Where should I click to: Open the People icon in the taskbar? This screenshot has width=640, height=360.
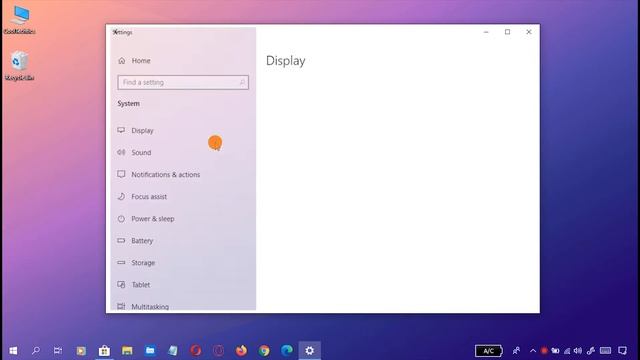tap(516, 351)
